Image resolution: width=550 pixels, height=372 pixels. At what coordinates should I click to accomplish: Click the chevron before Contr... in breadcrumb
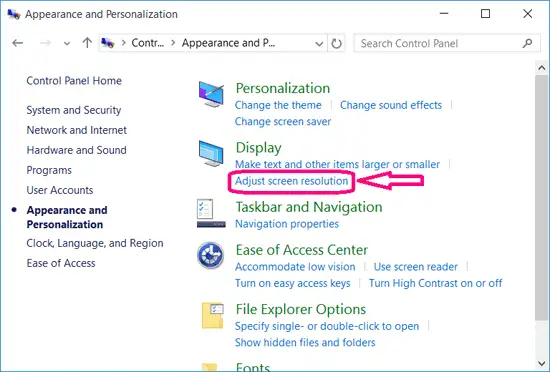(123, 43)
